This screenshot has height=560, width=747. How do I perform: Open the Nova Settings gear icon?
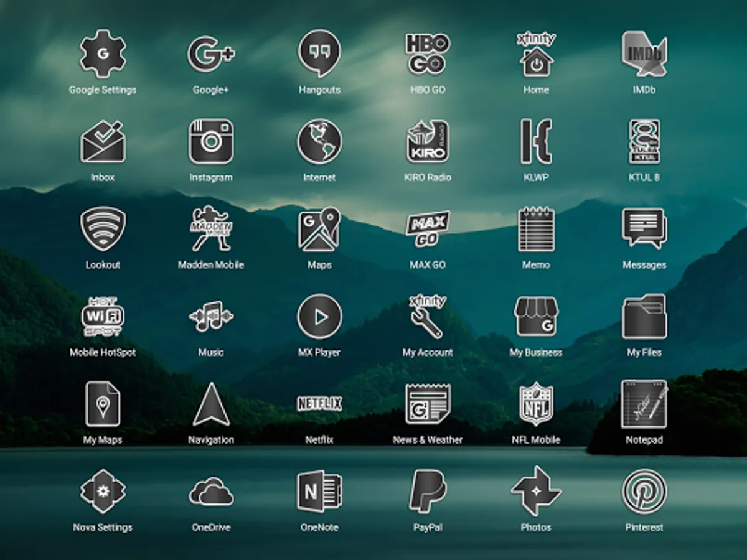(x=103, y=492)
